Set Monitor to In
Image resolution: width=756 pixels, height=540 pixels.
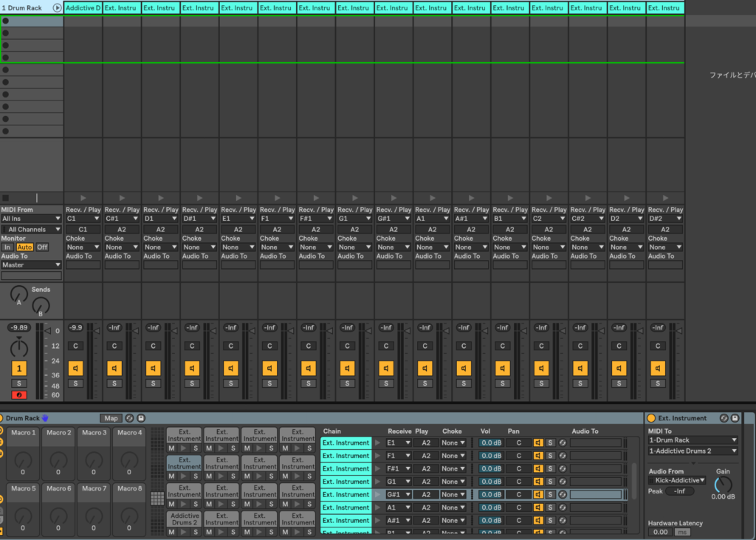7,247
